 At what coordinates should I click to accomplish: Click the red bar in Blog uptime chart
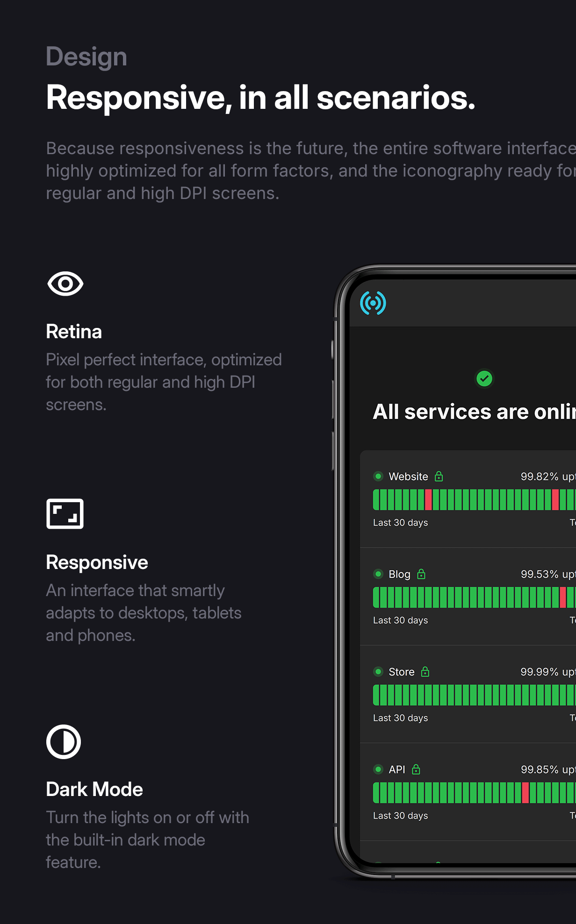563,597
